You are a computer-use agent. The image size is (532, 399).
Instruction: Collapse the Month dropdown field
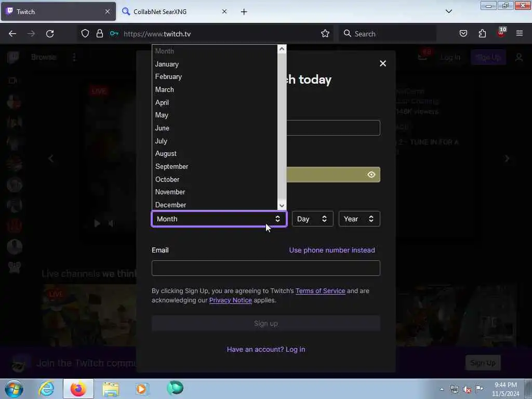(x=219, y=219)
